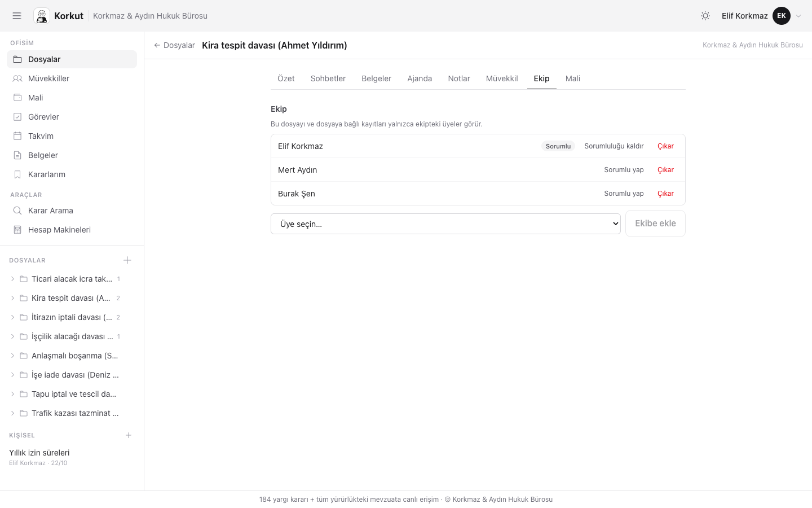Viewport: 812px width, 508px height.
Task: Expand the Kira tespit davası folder in sidebar
Action: 12,298
